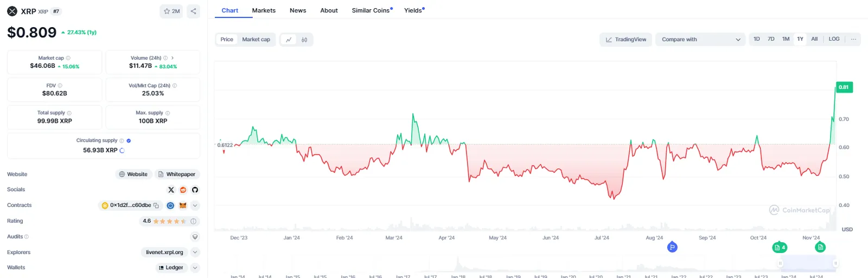The width and height of the screenshot is (868, 278).
Task: Enable LOG scale on chart
Action: 834,39
